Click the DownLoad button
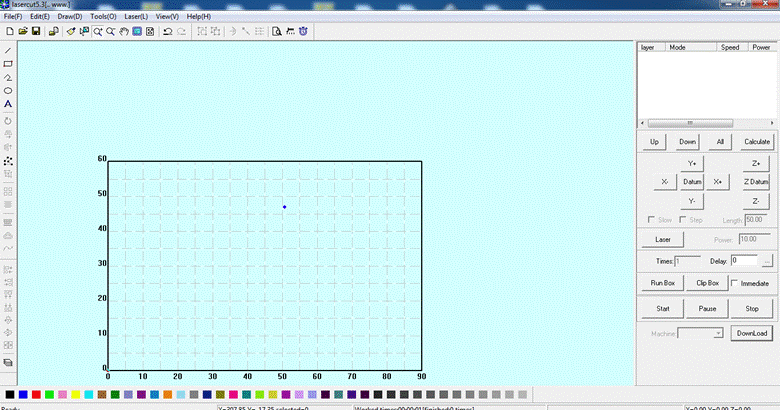Screen dimensions: 780x410 tap(752, 333)
